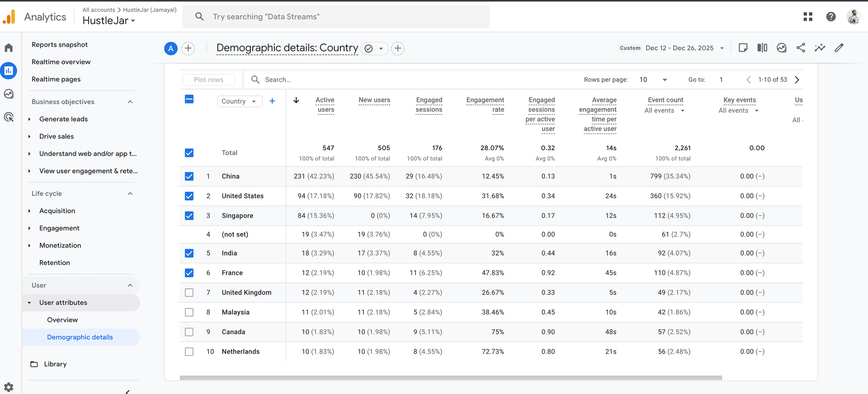Select Retention in the sidebar
The image size is (868, 394).
(x=55, y=263)
